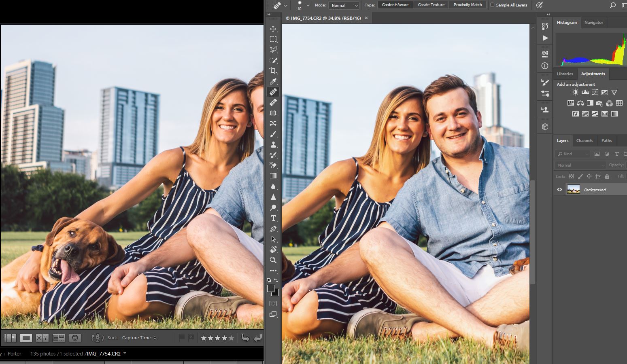Select the Move tool
The image size is (627, 364).
[273, 29]
